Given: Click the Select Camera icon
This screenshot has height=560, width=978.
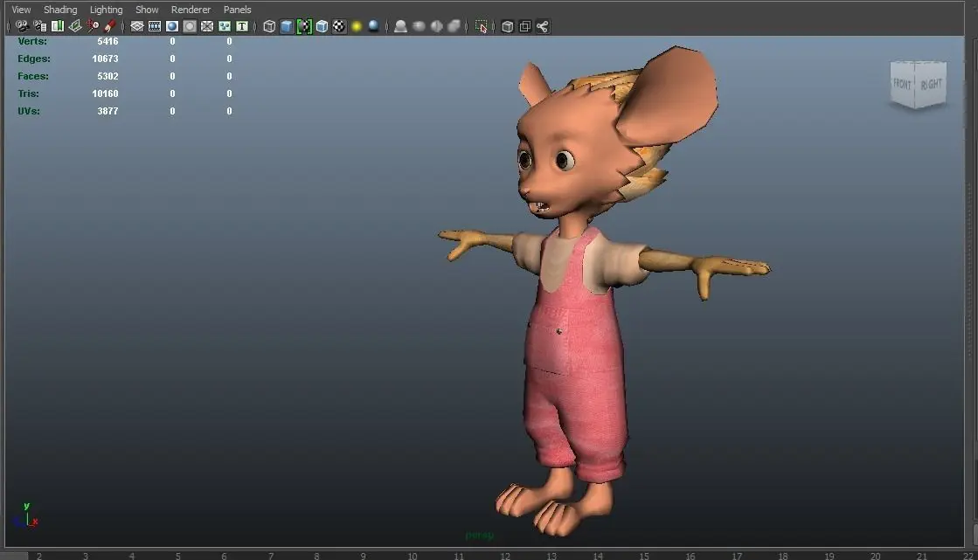Looking at the screenshot, I should click(23, 26).
